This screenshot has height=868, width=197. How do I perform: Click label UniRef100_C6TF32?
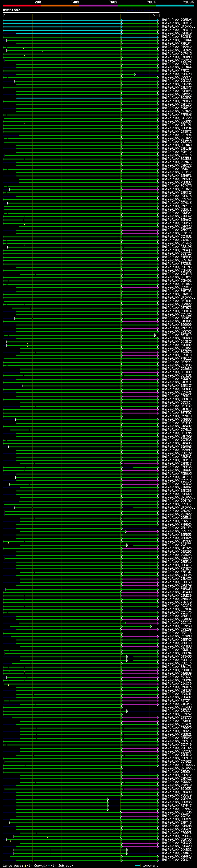click(x=176, y=406)
